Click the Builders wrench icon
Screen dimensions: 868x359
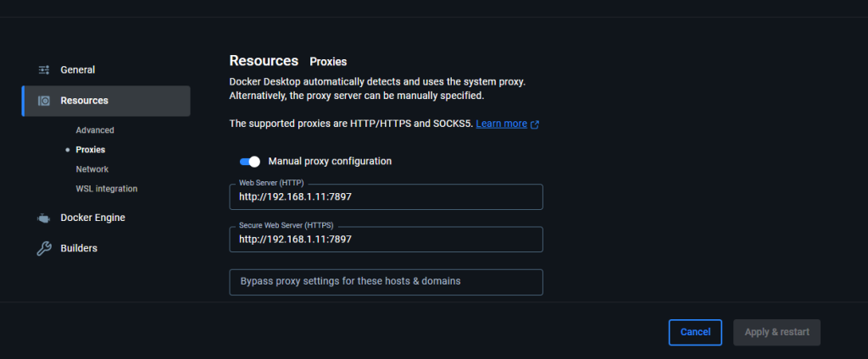(x=44, y=248)
